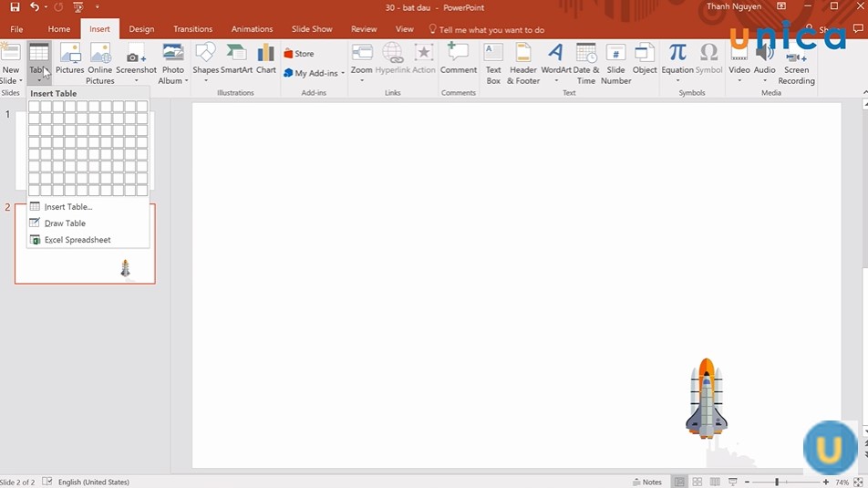Insert an embedded Object

click(645, 58)
